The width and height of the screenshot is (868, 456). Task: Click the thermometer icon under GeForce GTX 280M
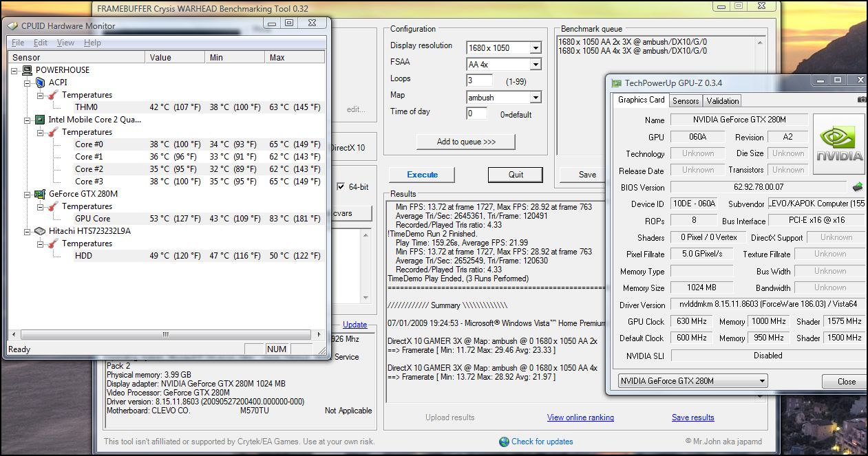[53, 206]
